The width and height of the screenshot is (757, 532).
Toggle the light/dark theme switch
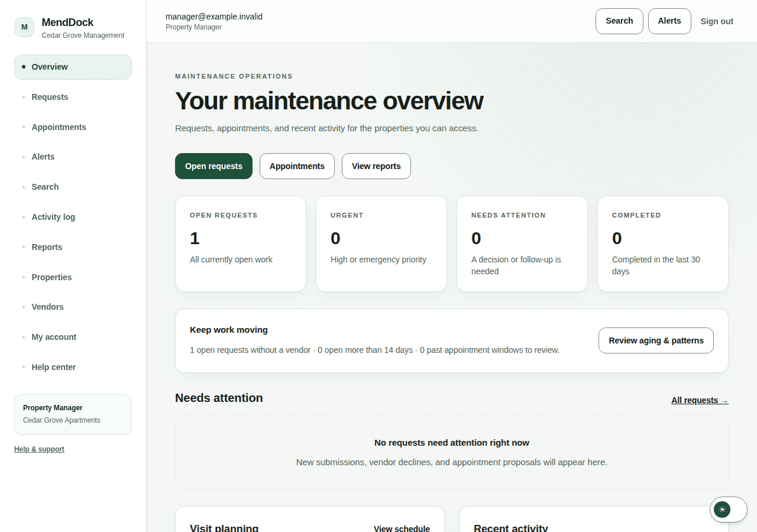[729, 510]
